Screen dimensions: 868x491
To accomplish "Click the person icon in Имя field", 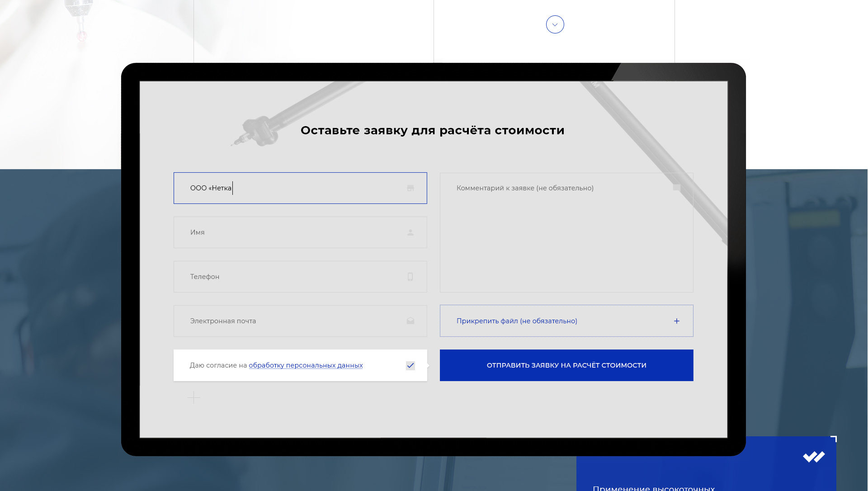I will (x=410, y=232).
